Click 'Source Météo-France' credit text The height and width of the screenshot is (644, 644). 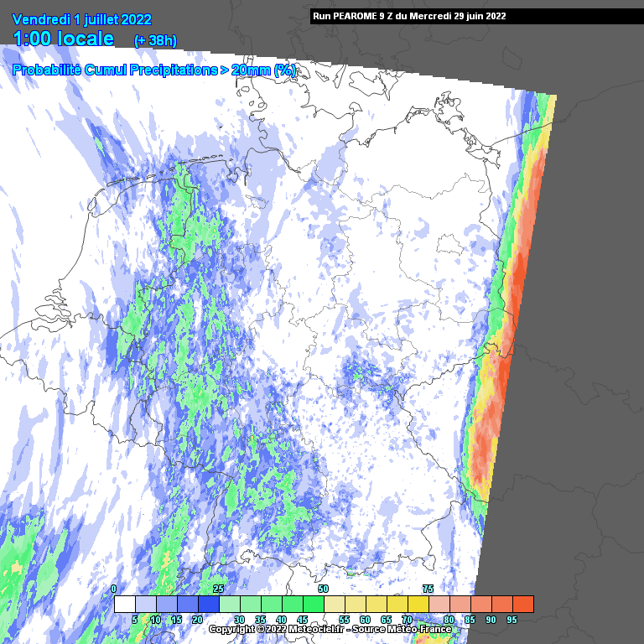coord(401,629)
